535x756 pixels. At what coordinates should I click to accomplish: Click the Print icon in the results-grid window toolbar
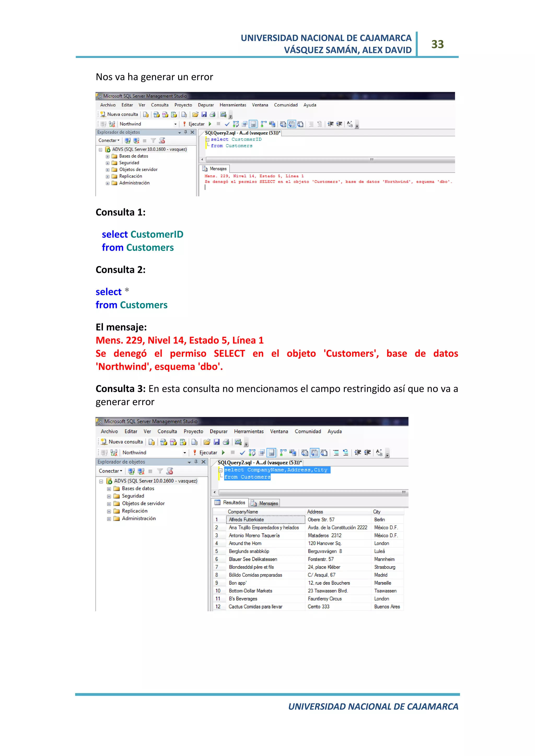pyautogui.click(x=226, y=442)
